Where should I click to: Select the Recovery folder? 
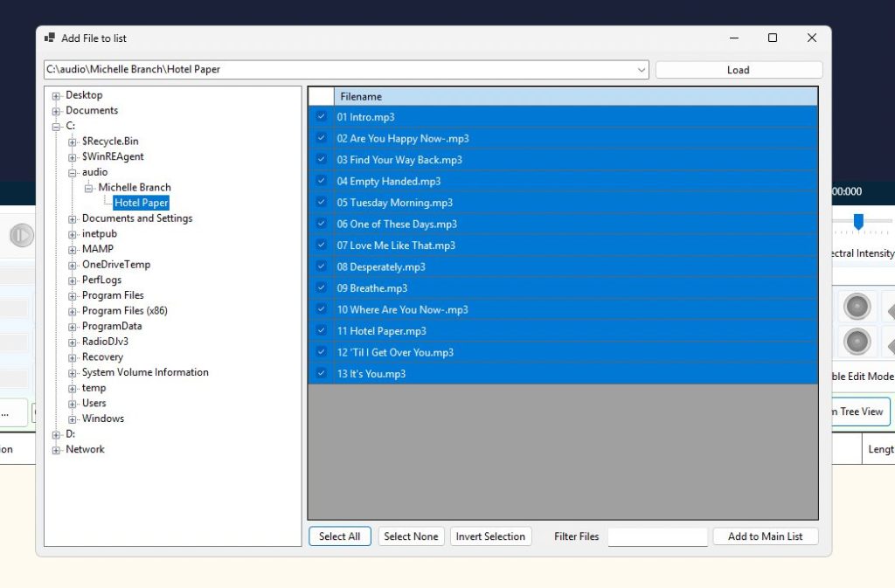(102, 356)
